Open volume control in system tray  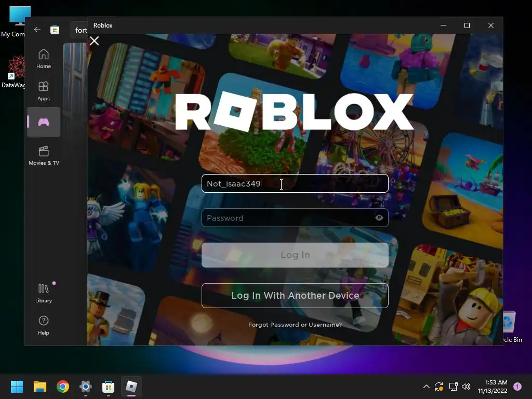pyautogui.click(x=466, y=387)
